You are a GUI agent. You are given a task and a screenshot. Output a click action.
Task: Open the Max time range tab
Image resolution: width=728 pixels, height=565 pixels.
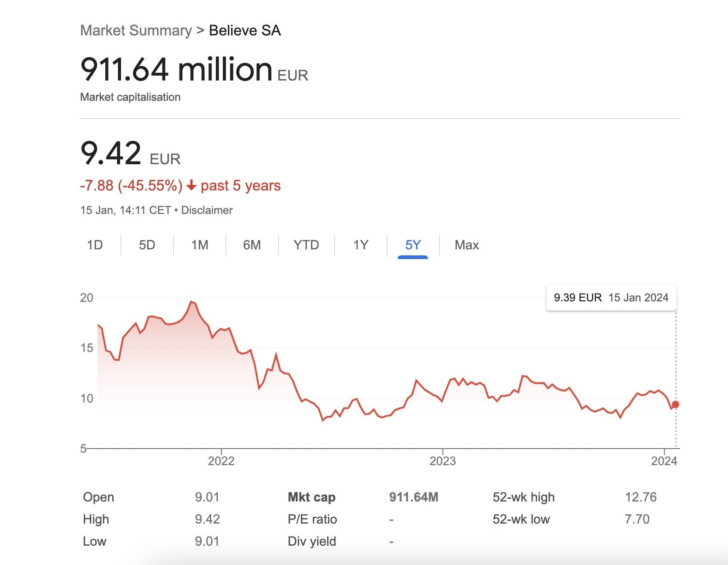467,245
